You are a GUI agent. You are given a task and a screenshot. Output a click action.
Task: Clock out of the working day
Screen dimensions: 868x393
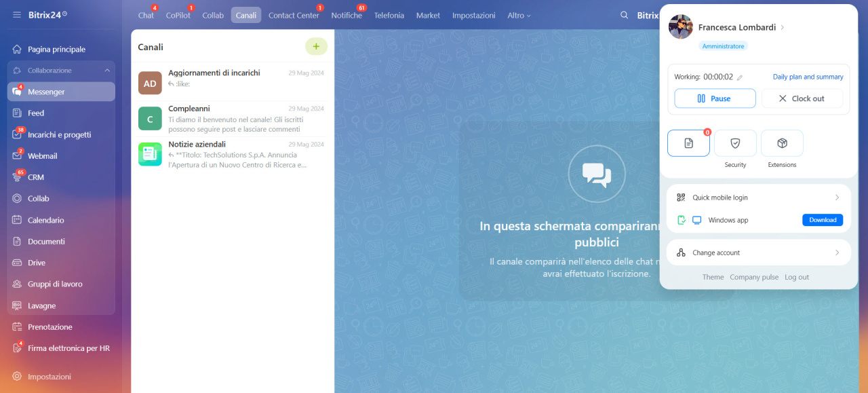click(802, 98)
